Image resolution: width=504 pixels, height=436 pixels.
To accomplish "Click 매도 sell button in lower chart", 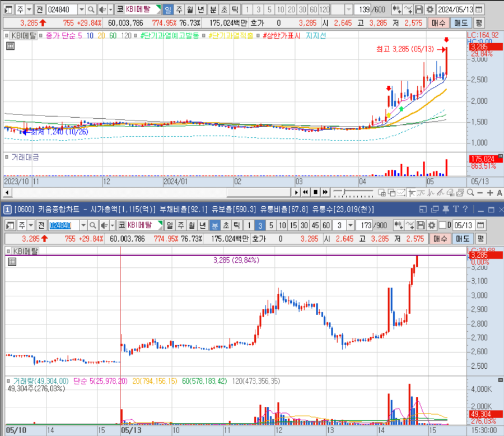I will point(463,239).
